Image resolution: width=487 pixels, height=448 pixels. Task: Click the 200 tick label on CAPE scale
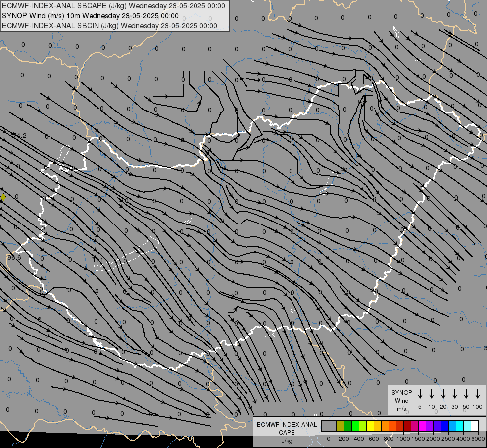pos(344,439)
